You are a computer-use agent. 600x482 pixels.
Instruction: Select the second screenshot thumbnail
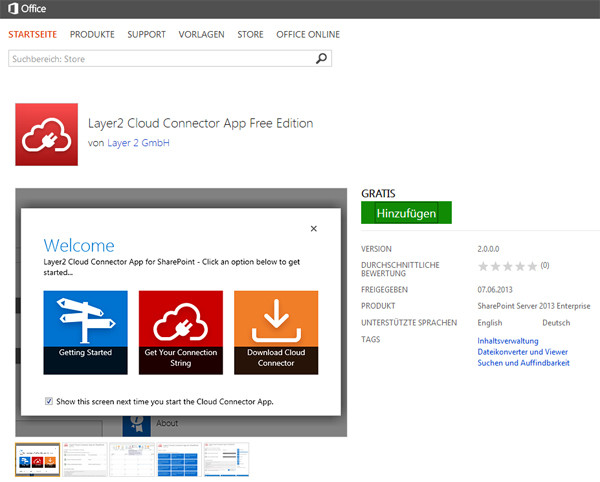[85, 459]
